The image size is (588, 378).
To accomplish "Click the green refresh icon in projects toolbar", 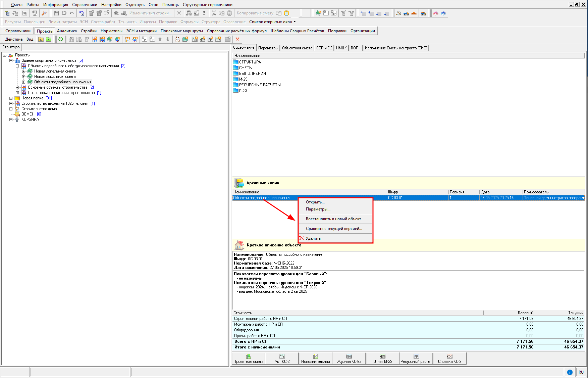I will click(x=61, y=39).
